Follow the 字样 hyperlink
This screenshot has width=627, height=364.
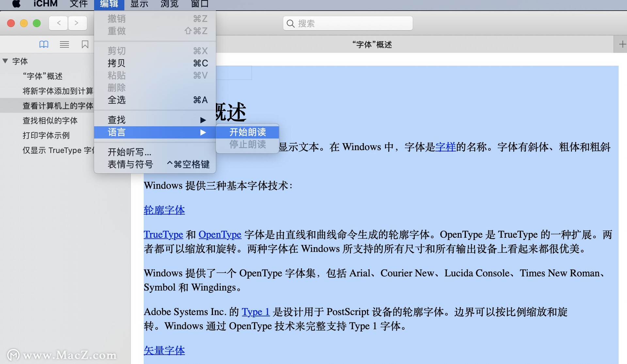click(x=445, y=147)
